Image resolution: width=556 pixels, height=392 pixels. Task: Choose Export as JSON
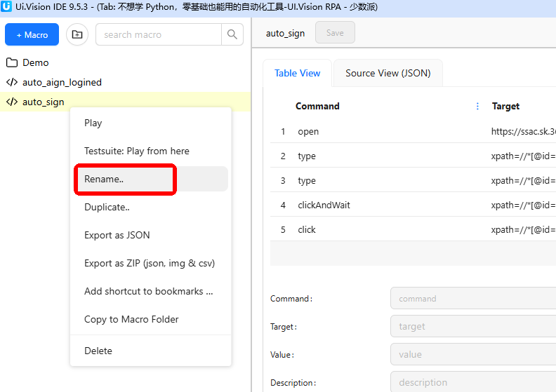151,235
